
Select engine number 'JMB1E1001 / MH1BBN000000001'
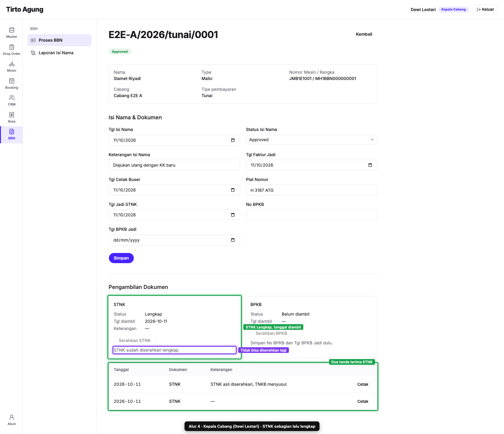point(322,79)
